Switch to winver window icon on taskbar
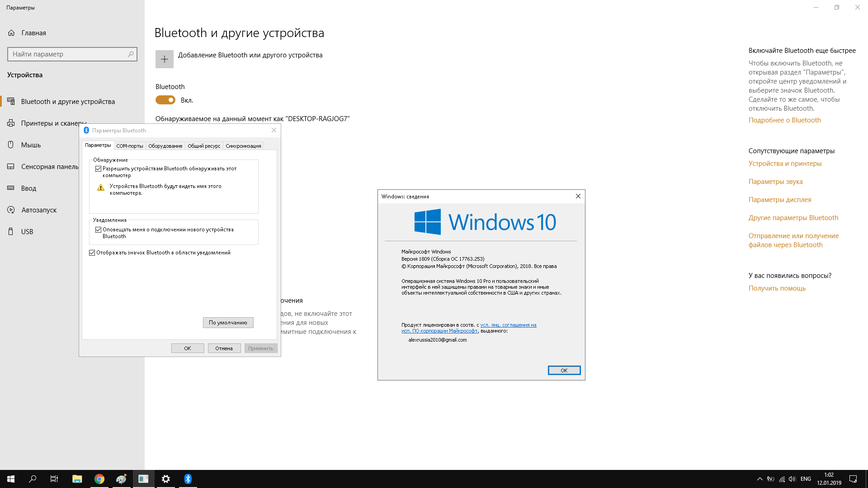This screenshot has height=488, width=868. [143, 479]
